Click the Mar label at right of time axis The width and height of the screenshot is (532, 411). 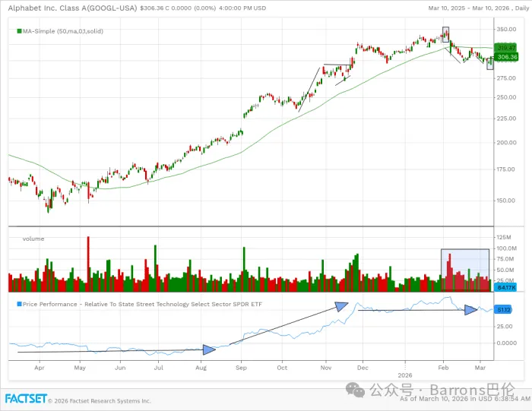(480, 368)
